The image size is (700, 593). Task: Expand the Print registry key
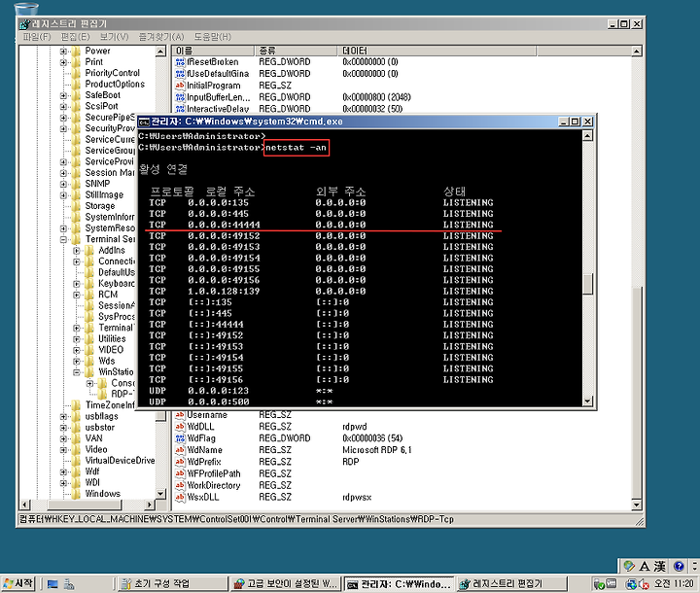[63, 62]
